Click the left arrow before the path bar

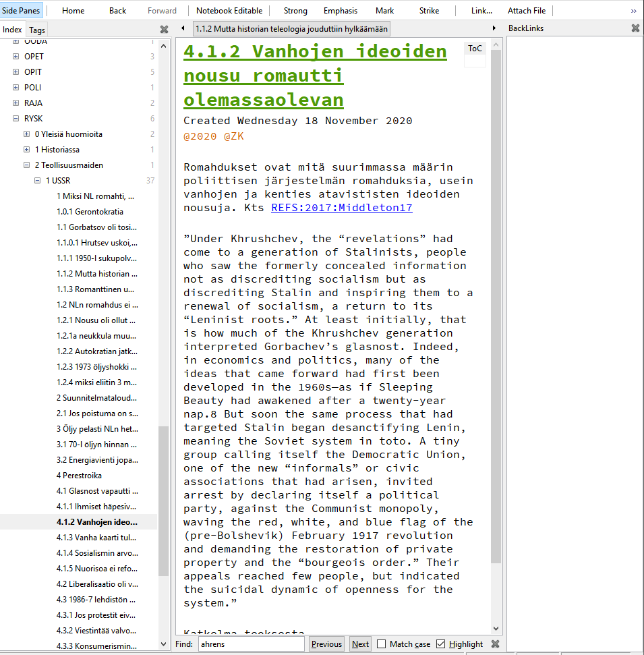[183, 28]
